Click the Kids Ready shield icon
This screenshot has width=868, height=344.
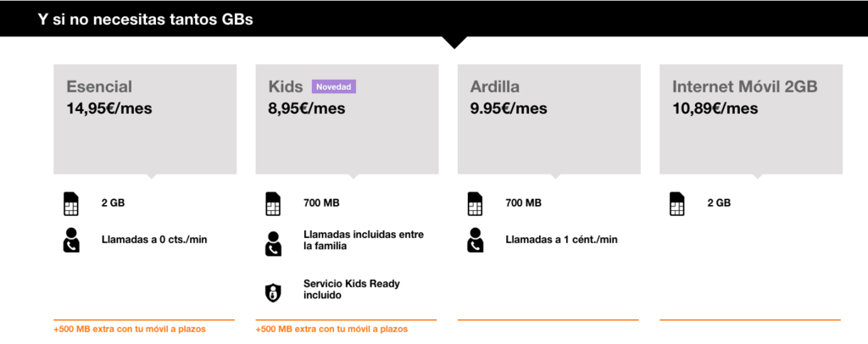[x=272, y=292]
